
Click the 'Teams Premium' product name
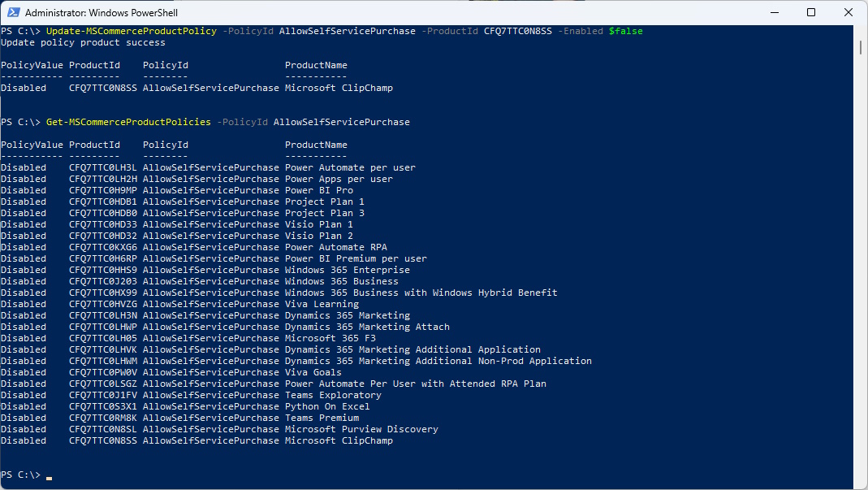(322, 418)
